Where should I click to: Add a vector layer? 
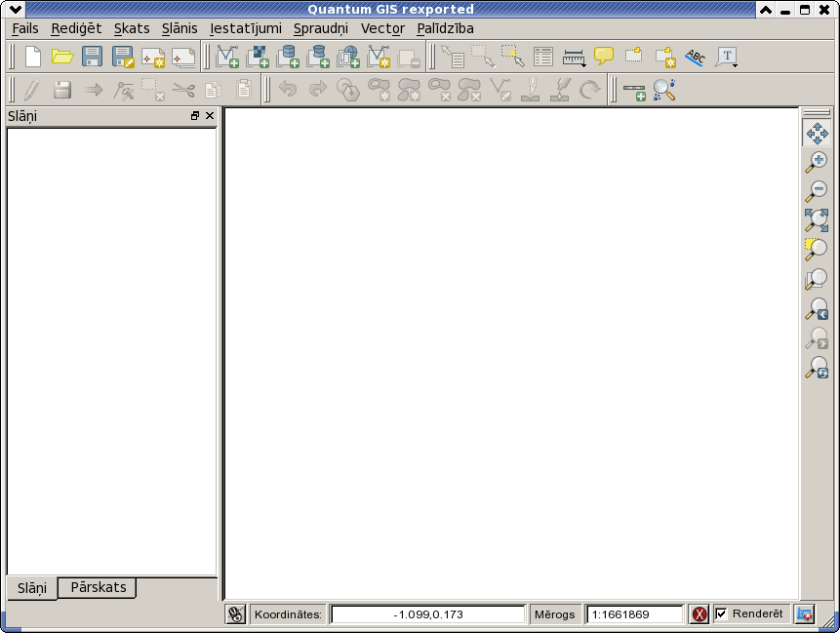226,57
